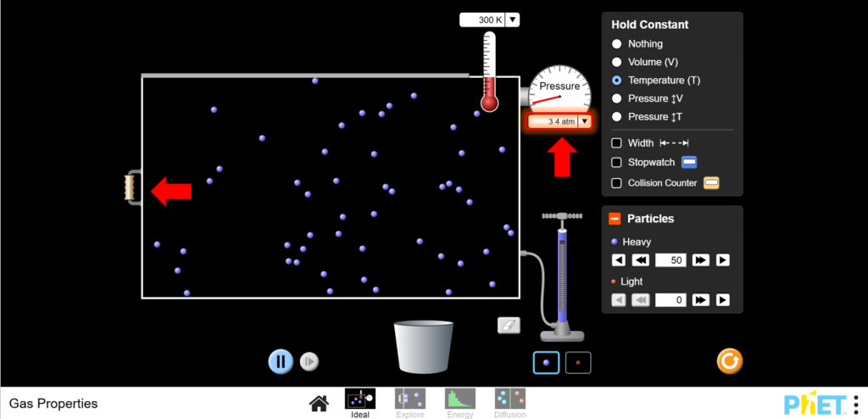Viewport: 868px width, 419px height.
Task: Click the collision counter icon
Action: (x=711, y=183)
